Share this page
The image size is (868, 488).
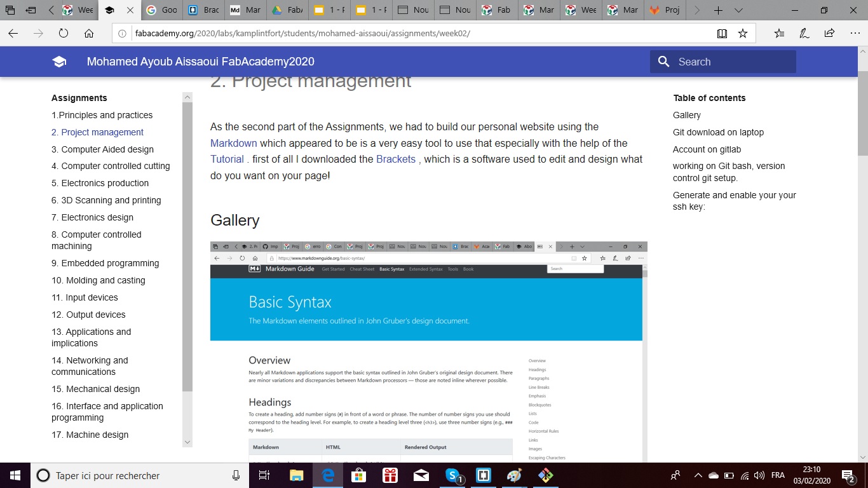click(829, 34)
